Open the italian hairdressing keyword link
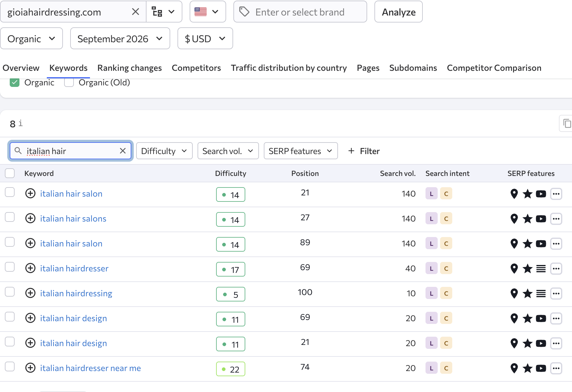572x392 pixels. point(76,293)
